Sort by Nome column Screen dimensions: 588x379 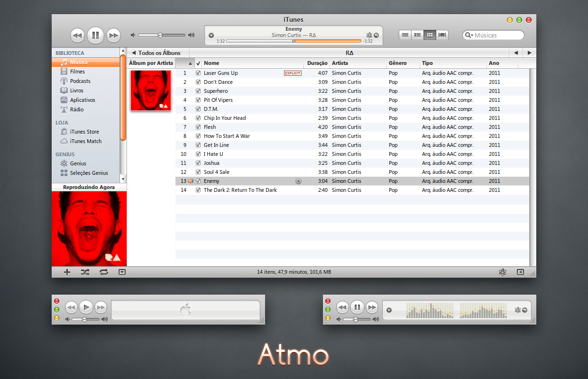pos(254,63)
